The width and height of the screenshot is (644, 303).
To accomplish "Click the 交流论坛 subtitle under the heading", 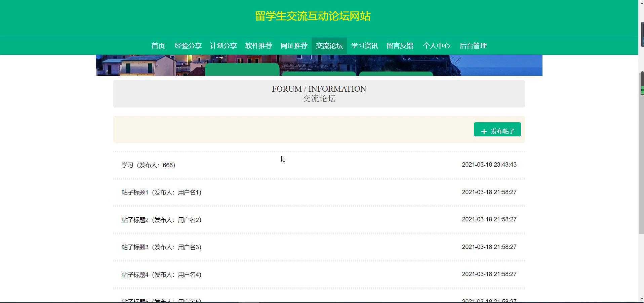I will [319, 99].
